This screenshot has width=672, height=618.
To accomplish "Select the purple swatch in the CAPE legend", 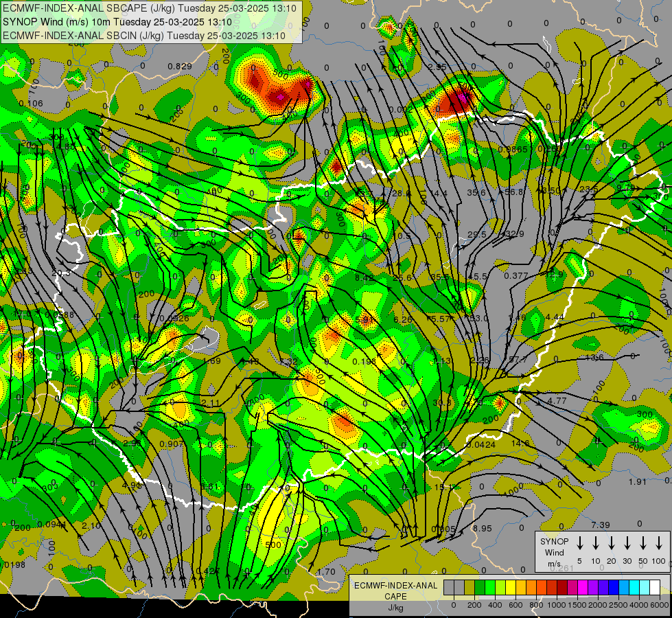I will pos(592,588).
